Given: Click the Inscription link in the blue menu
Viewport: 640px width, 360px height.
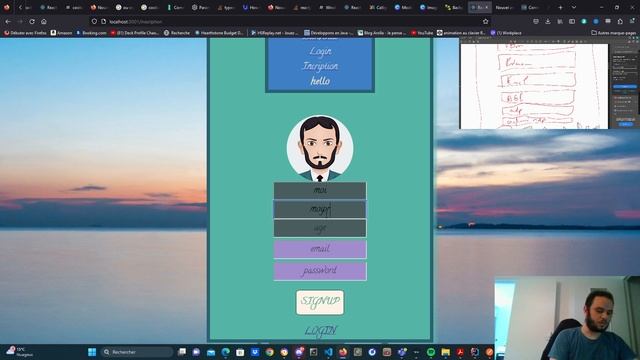Looking at the screenshot, I should point(320,66).
